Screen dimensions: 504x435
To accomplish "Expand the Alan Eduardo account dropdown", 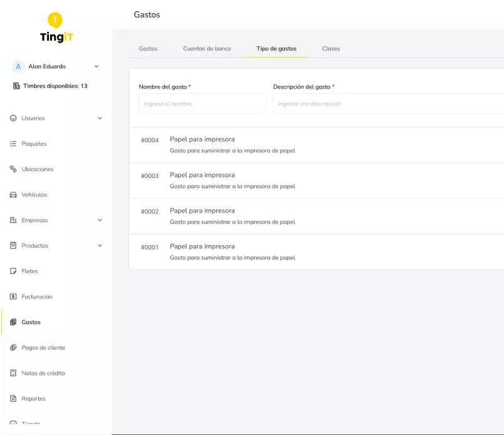I will [96, 66].
